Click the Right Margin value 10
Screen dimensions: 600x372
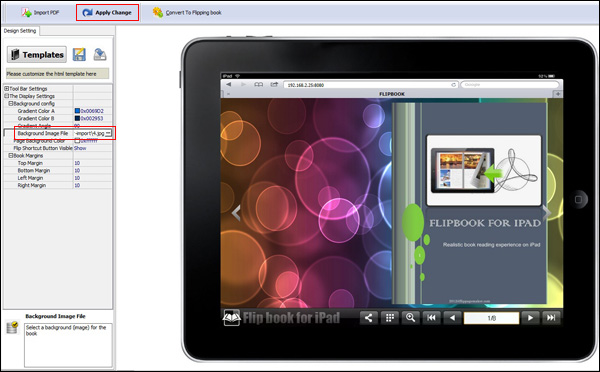coord(77,185)
